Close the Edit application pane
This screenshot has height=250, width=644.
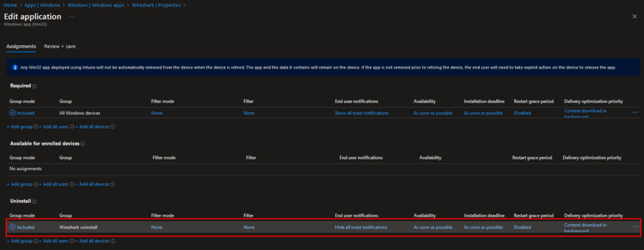tap(635, 16)
